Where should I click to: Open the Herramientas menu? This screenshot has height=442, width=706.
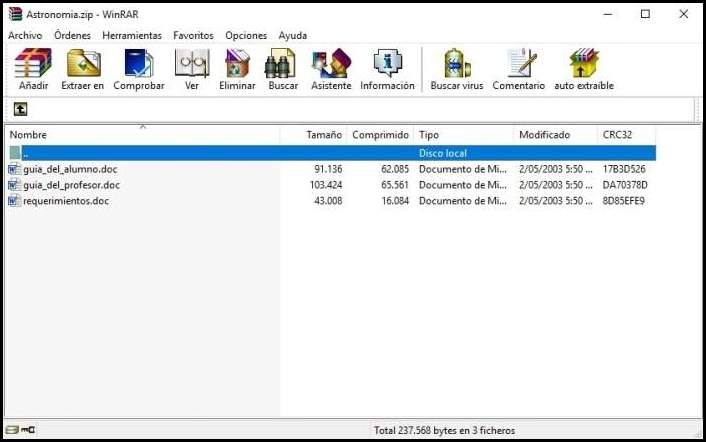click(x=131, y=35)
